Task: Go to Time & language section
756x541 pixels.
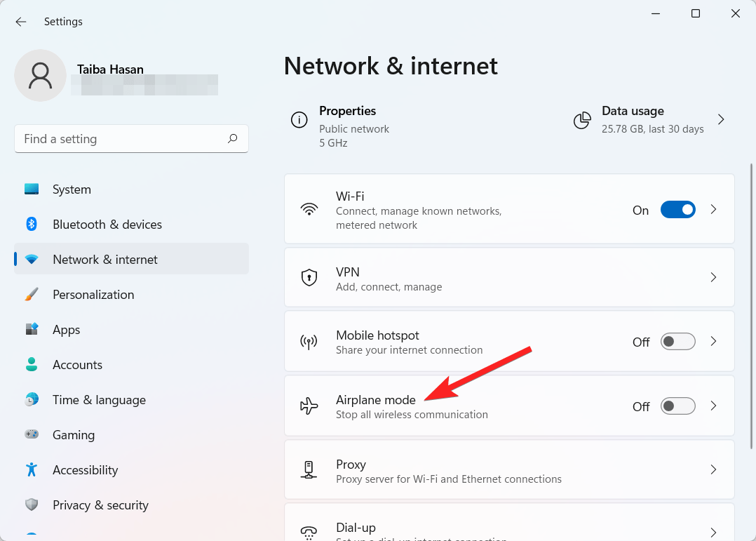Action: tap(99, 400)
